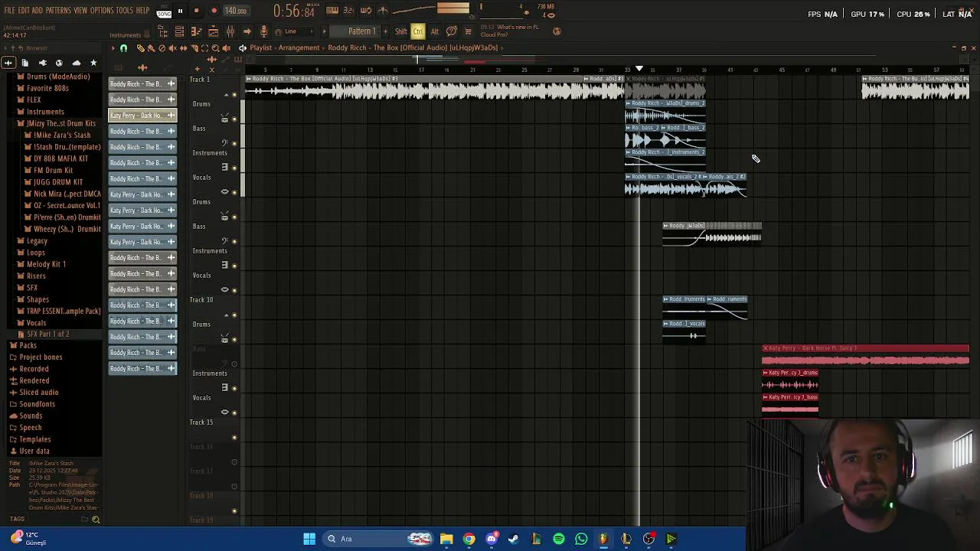The image size is (980, 551).
Task: Expand the Melody Kit 1 folder
Action: 46,264
